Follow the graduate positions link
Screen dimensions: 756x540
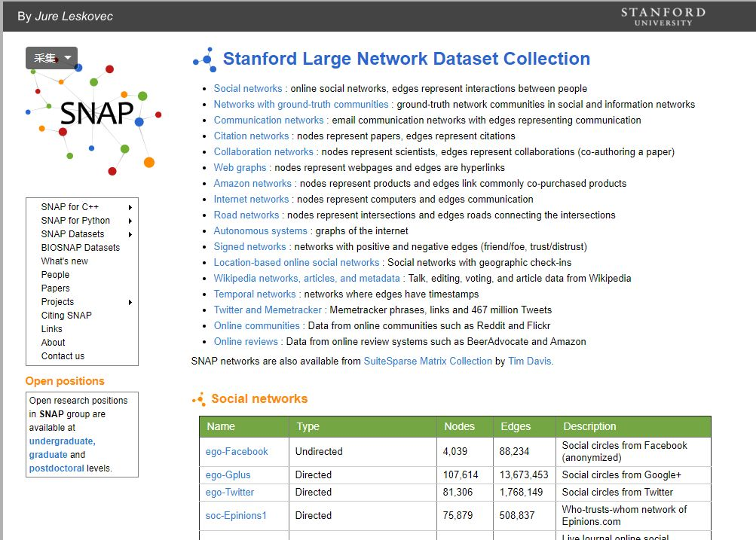[x=48, y=455]
